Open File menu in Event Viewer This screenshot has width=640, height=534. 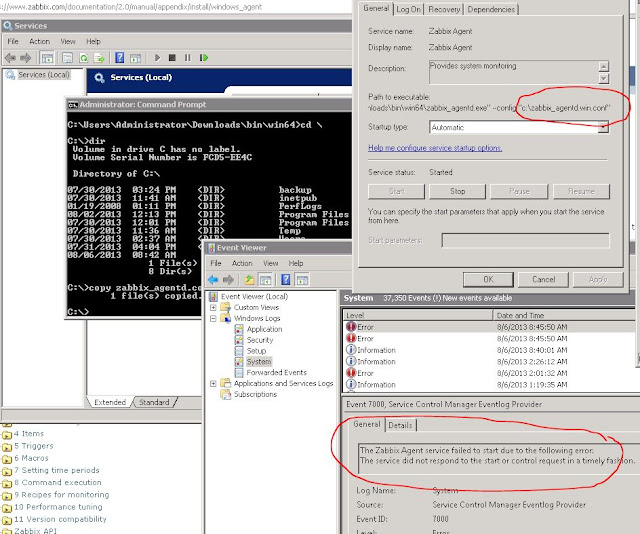pyautogui.click(x=216, y=263)
